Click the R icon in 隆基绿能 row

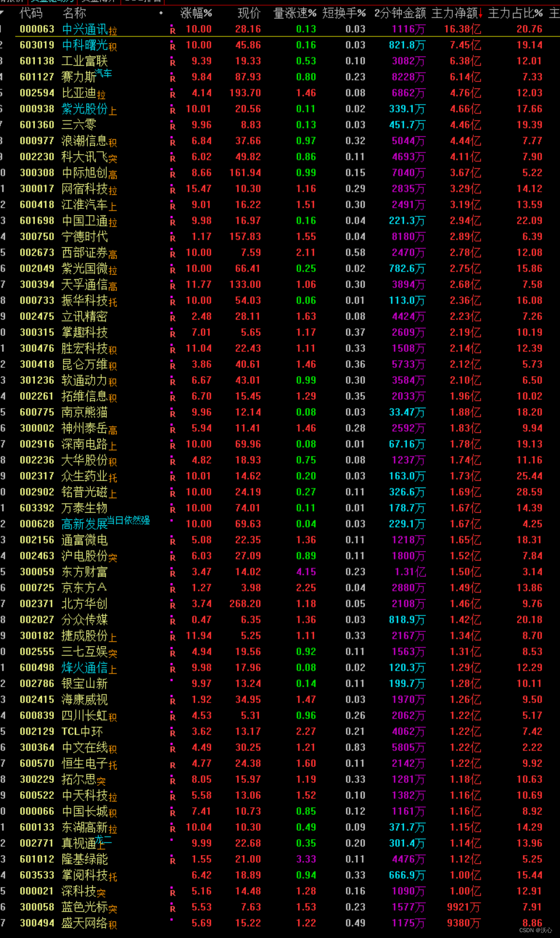pos(173,861)
